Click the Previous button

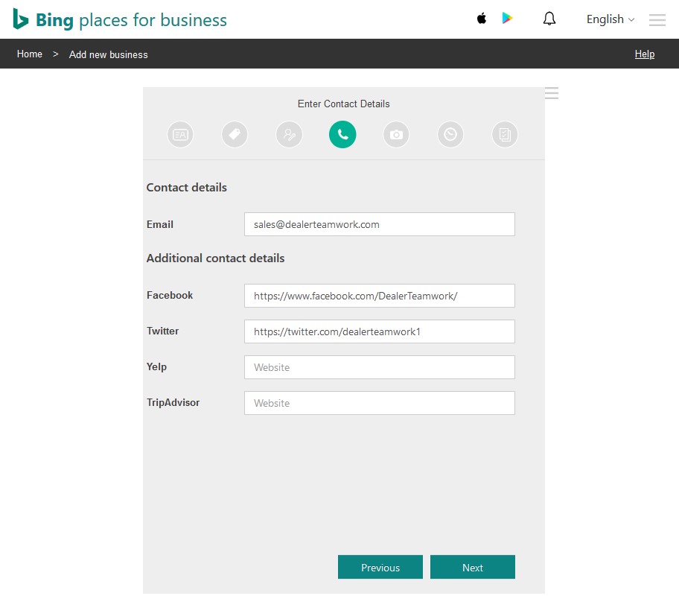pyautogui.click(x=380, y=567)
